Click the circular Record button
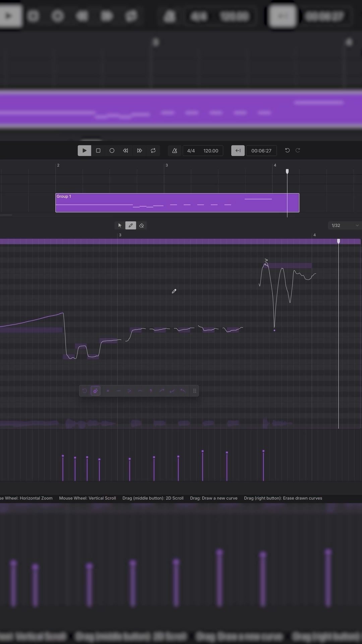This screenshot has height=644, width=362. pos(112,151)
